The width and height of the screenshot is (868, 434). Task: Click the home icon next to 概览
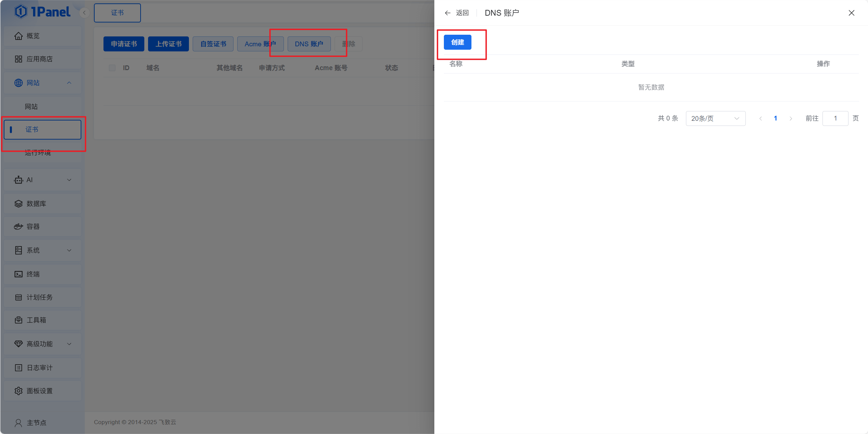tap(18, 36)
